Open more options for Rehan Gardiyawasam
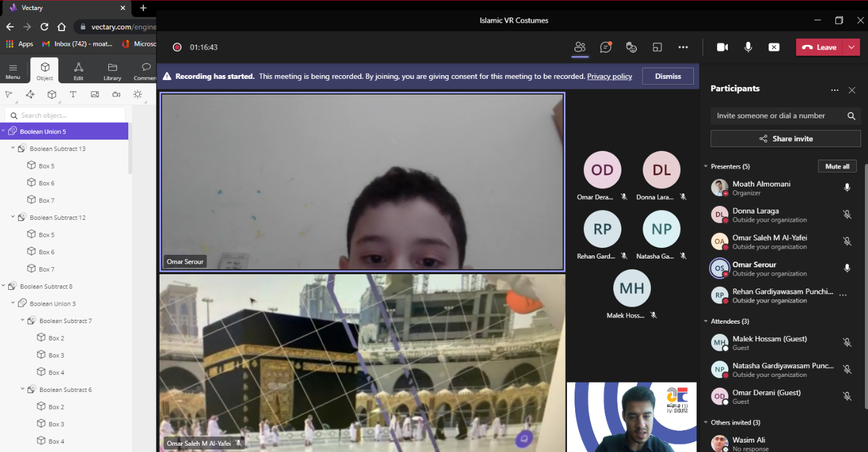The height and width of the screenshot is (452, 868). click(843, 295)
